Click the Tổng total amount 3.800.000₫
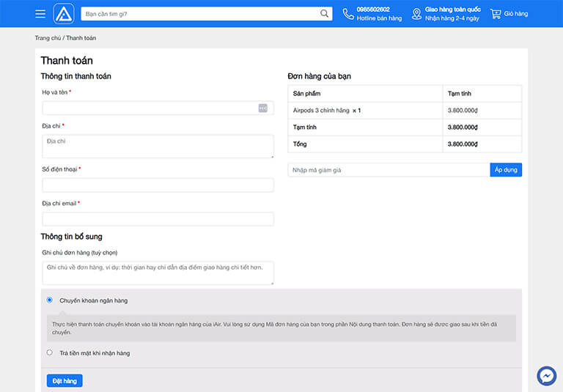This screenshot has width=563, height=392. click(463, 144)
